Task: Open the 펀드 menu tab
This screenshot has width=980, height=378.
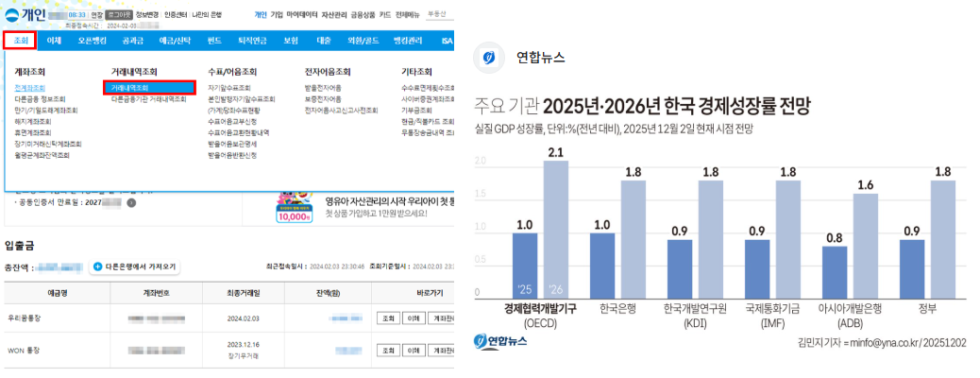Action: click(x=214, y=41)
